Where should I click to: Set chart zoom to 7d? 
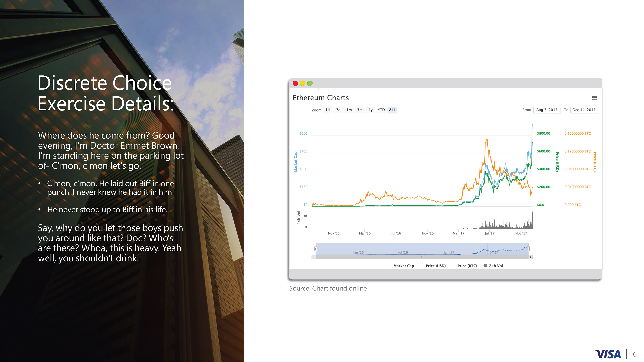pyautogui.click(x=338, y=110)
